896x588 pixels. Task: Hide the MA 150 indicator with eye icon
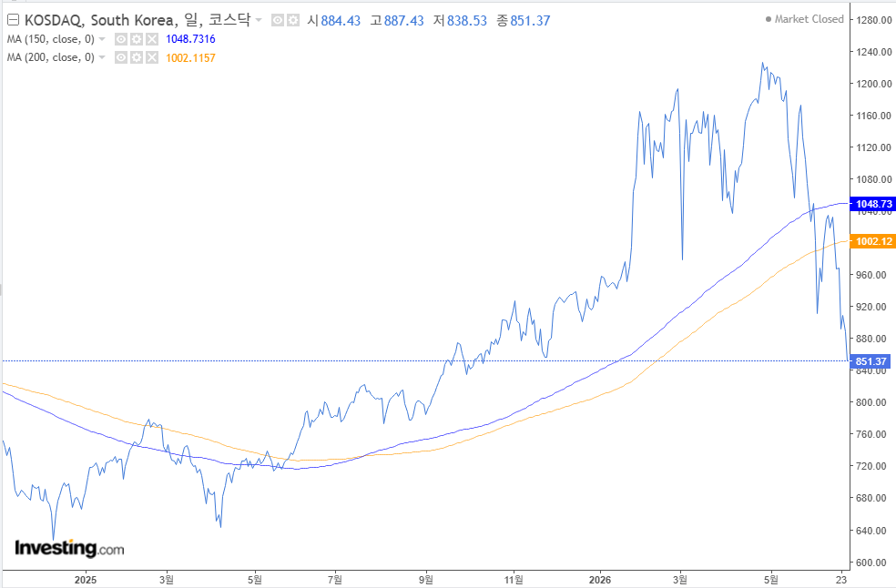(121, 39)
